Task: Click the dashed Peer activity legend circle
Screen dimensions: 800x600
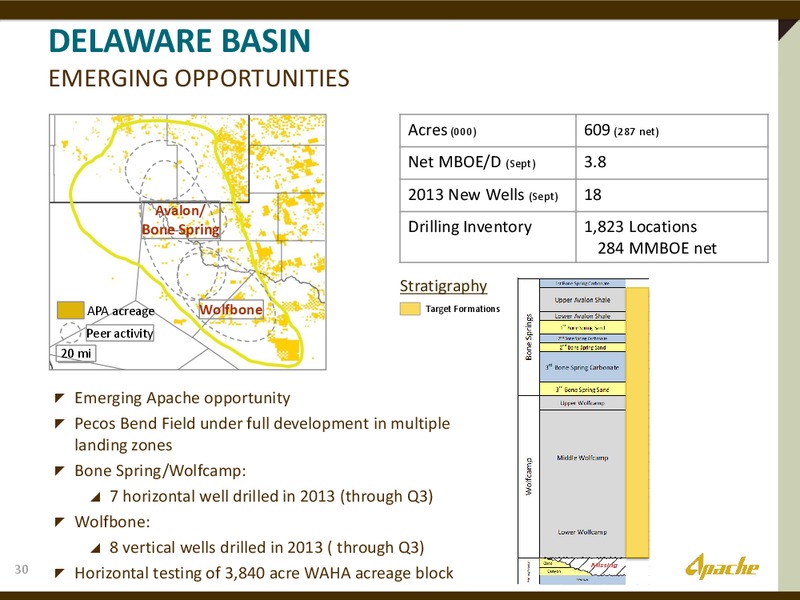Action: (70, 333)
